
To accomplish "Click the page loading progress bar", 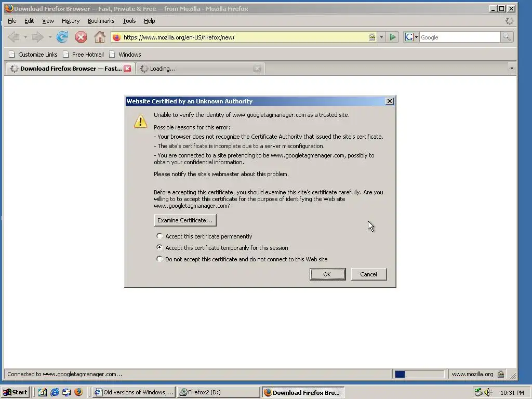I will pyautogui.click(x=419, y=374).
